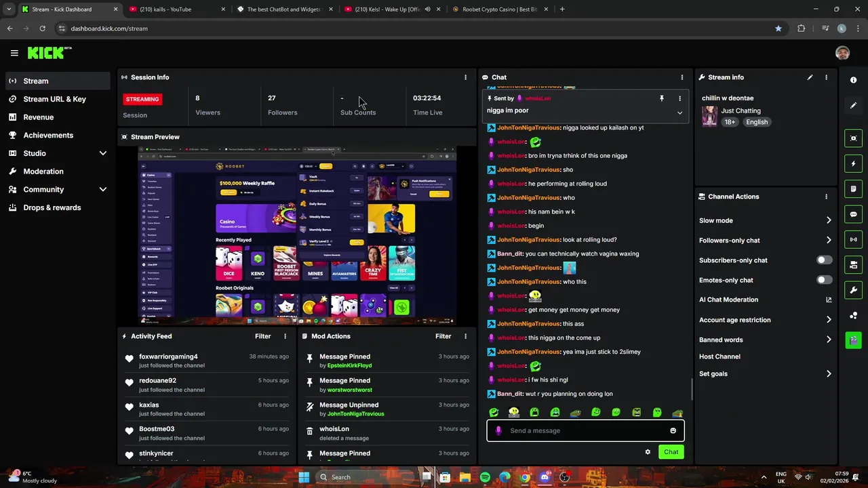The image size is (868, 488).
Task: Expand the Community sidebar section
Action: pos(103,190)
